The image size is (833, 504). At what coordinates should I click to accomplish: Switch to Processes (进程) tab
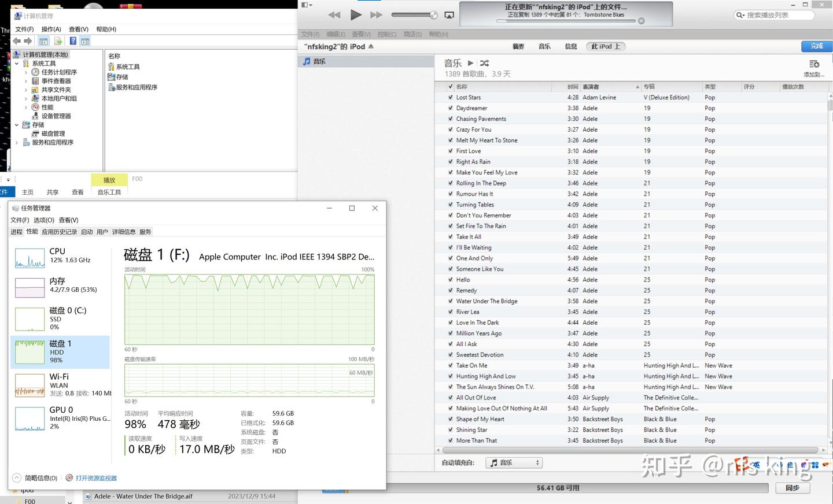(x=16, y=232)
